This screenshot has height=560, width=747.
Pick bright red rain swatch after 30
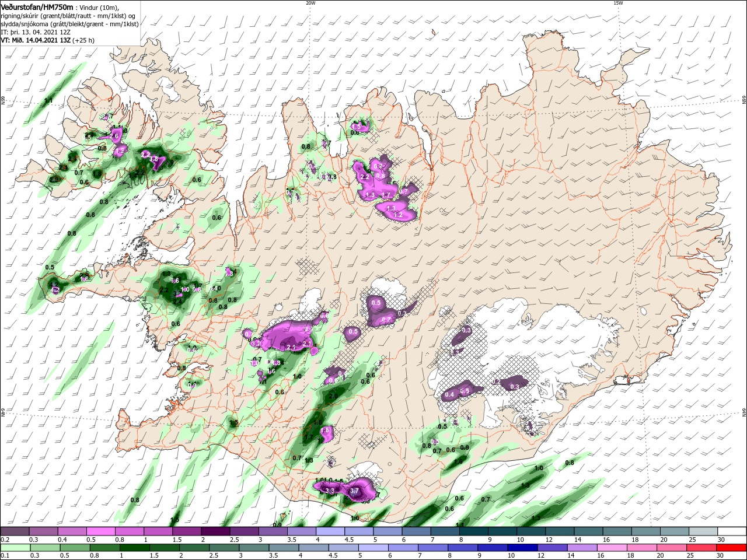(732, 548)
